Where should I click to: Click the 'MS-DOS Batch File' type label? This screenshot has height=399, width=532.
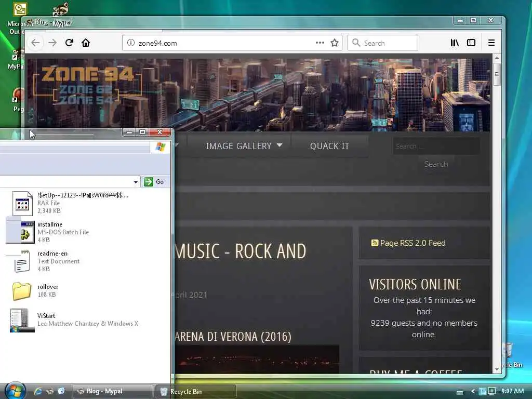(63, 232)
